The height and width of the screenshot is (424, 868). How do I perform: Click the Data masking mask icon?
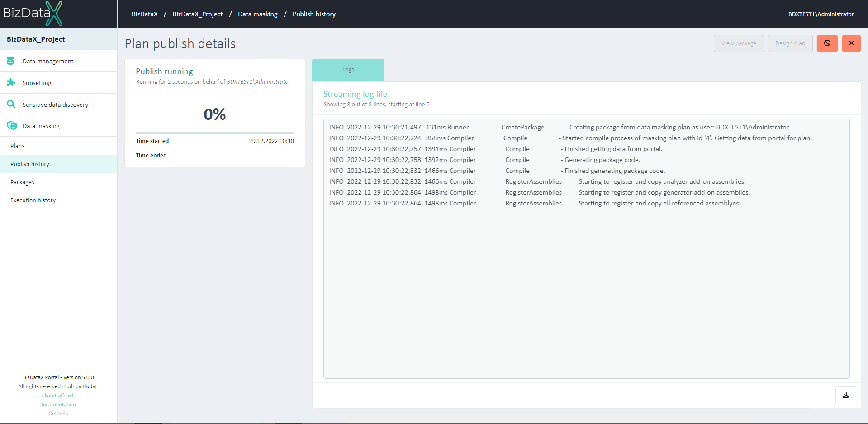coord(12,126)
